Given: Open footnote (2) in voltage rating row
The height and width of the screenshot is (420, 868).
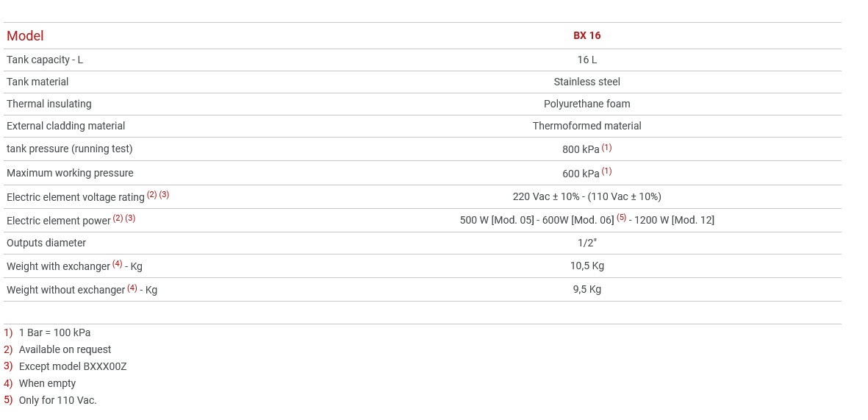Looking at the screenshot, I should click(x=151, y=195).
